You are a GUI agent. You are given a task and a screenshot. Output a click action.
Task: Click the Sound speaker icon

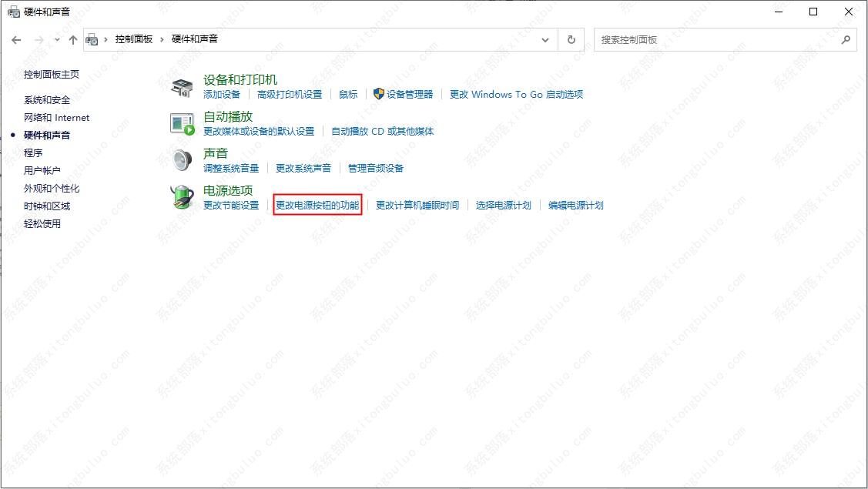(183, 160)
